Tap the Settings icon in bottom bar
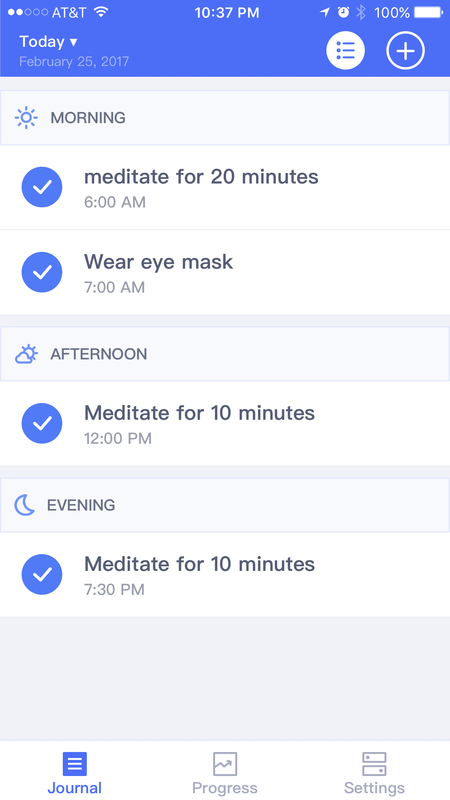Image resolution: width=450 pixels, height=800 pixels. (374, 764)
